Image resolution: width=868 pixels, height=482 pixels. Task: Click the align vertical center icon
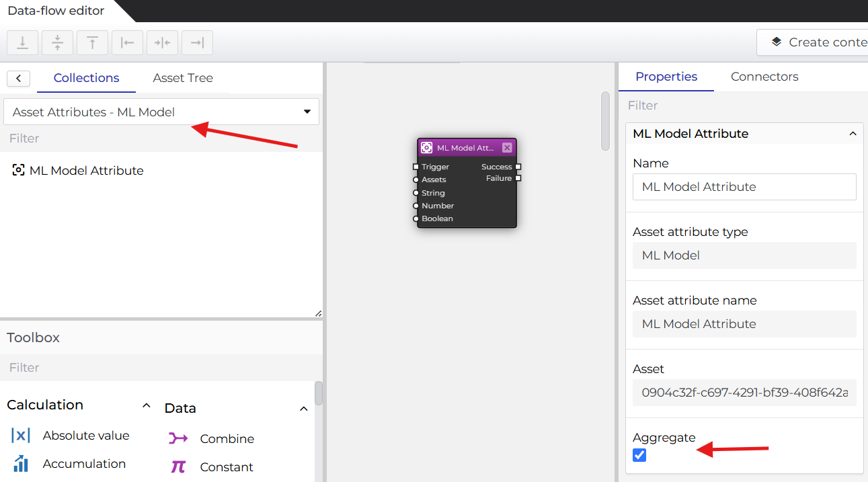pos(57,42)
